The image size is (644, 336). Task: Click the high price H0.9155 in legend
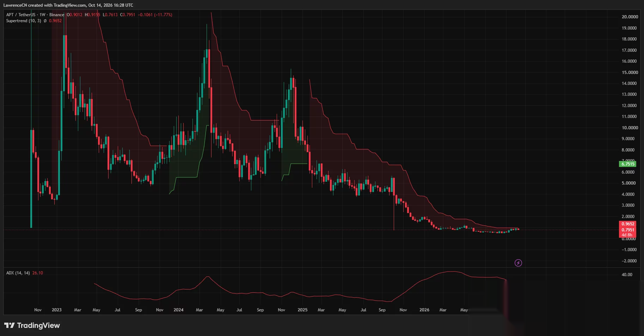(92, 15)
